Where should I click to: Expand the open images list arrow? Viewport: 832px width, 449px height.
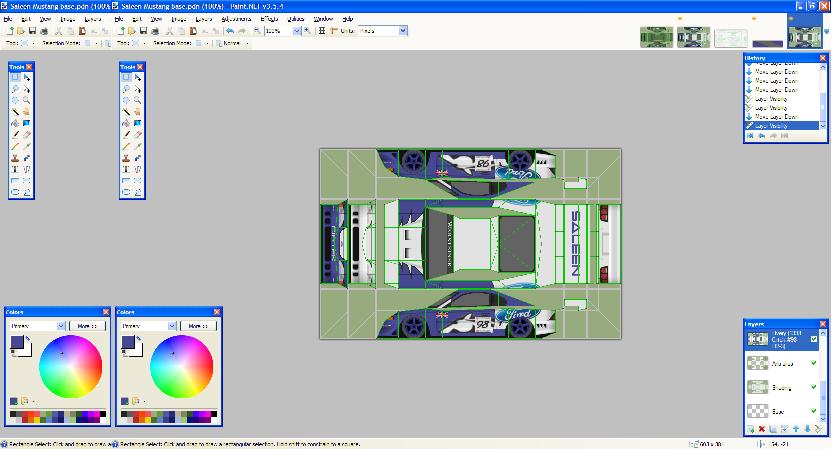point(826,32)
